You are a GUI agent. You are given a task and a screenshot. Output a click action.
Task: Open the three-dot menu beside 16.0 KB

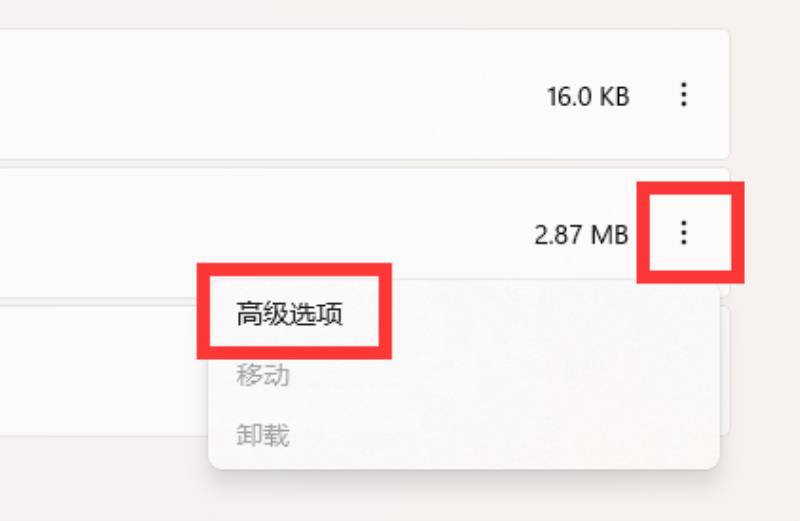[x=684, y=95]
